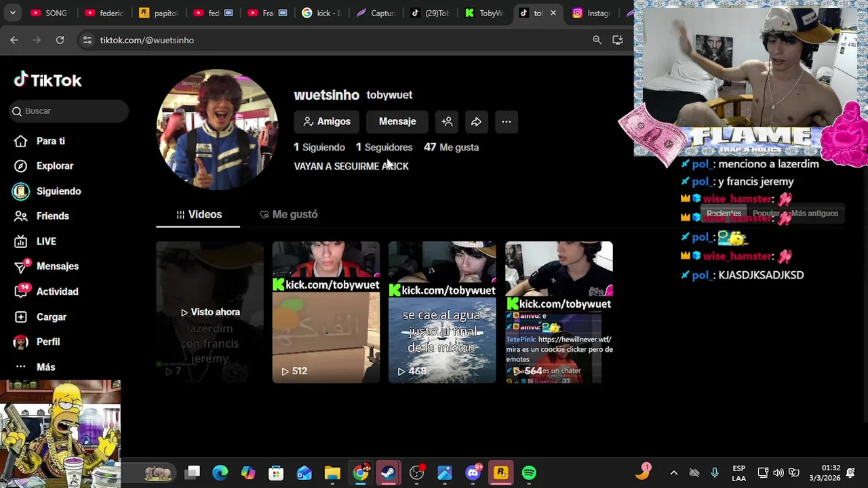
Task: Click the tiktok.com/@wuetsinho address bar
Action: pos(147,40)
